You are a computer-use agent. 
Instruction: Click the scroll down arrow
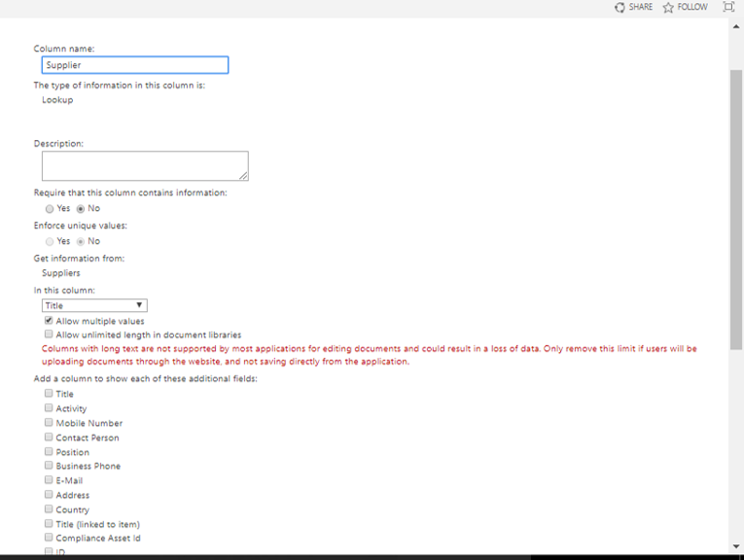736,546
